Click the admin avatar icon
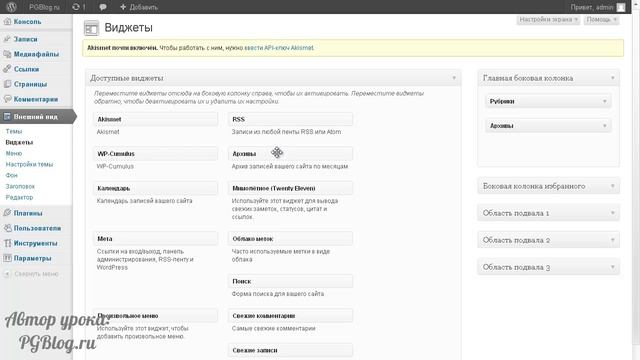Viewport: 640px width, 360px height. (x=621, y=7)
